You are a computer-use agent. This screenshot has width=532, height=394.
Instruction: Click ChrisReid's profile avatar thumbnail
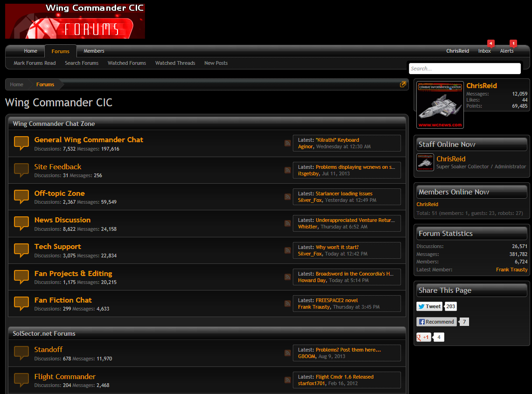pyautogui.click(x=440, y=105)
